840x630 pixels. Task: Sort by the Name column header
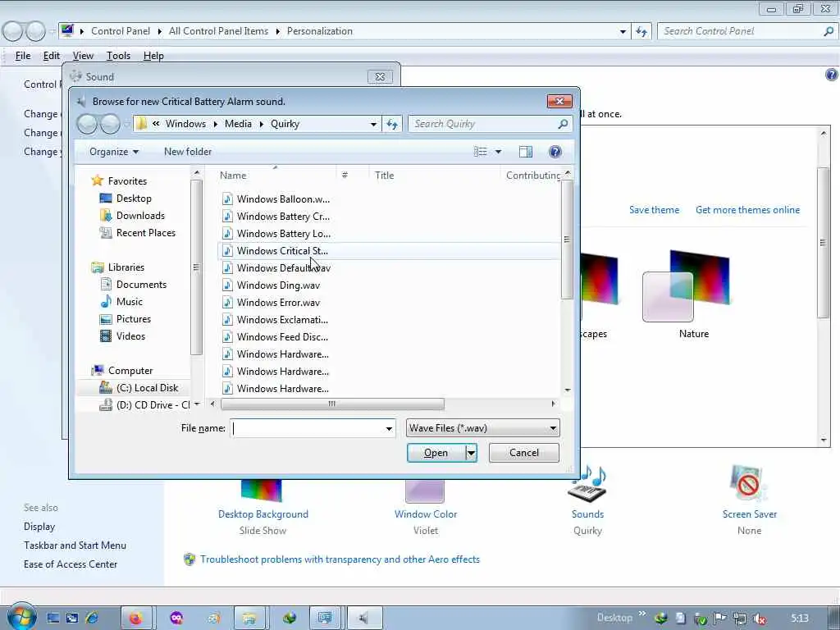coord(276,176)
